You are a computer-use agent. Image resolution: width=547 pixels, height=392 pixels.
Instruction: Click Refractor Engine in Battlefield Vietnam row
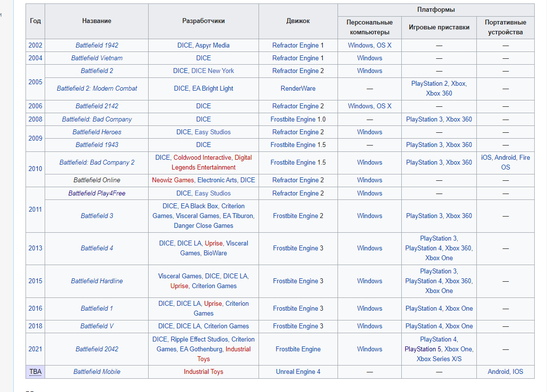[295, 58]
